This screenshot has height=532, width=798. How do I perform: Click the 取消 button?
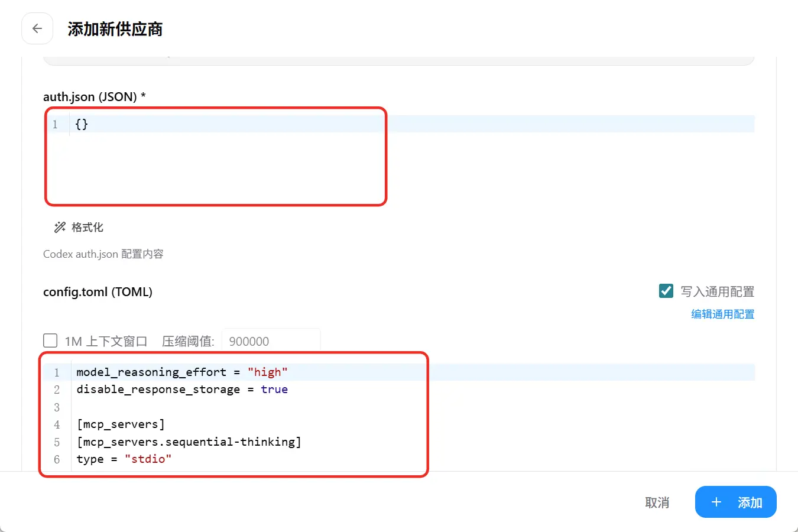(657, 502)
